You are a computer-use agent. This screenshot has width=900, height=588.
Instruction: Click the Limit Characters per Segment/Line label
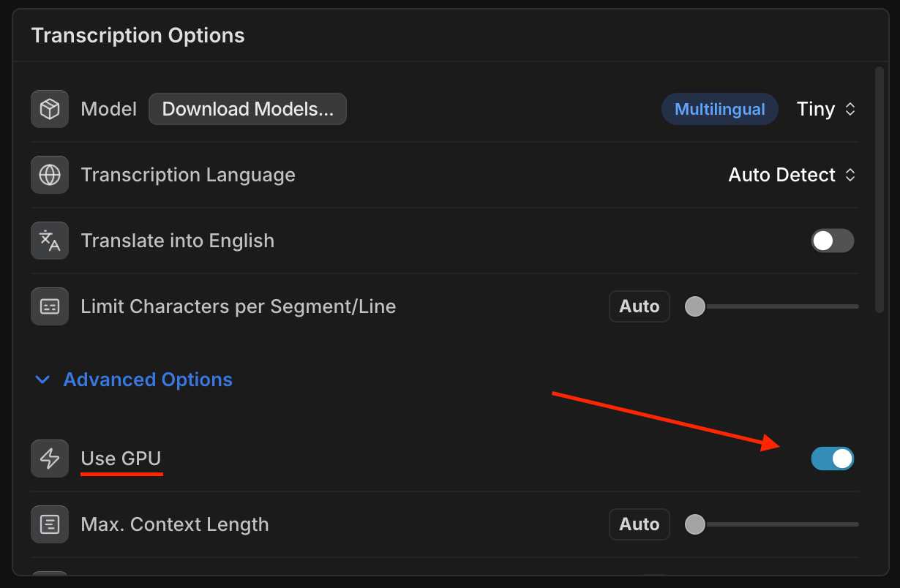tap(239, 306)
